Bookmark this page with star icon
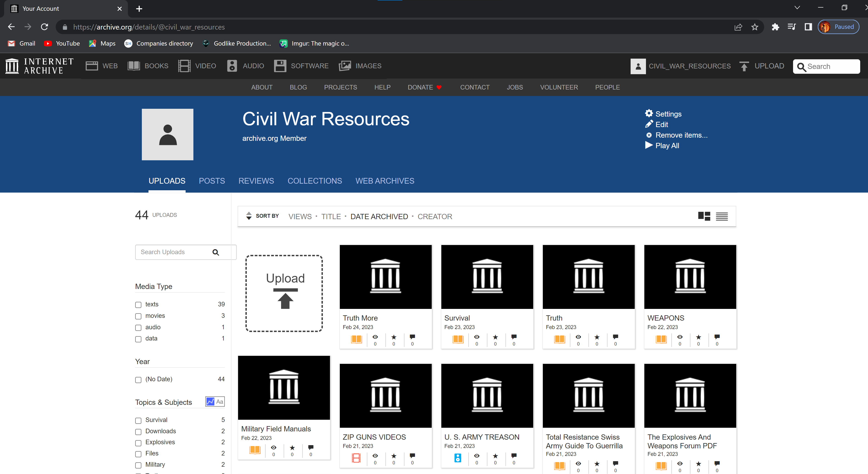 click(x=755, y=27)
